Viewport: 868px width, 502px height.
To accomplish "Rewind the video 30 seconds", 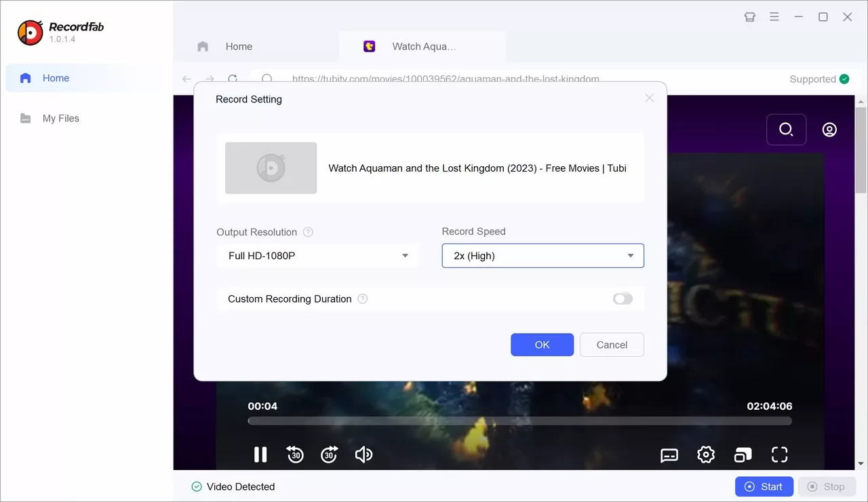I will coord(295,455).
